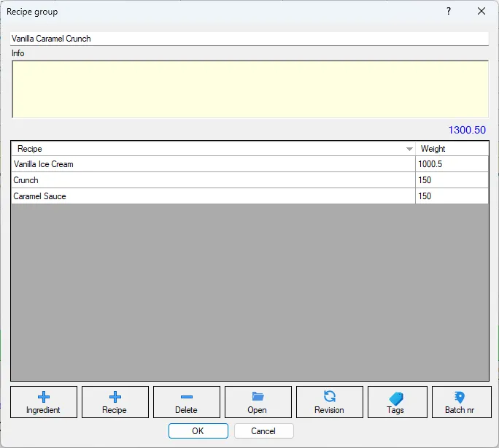Open Revision history button
Viewport: 499px width, 448px height.
(329, 402)
